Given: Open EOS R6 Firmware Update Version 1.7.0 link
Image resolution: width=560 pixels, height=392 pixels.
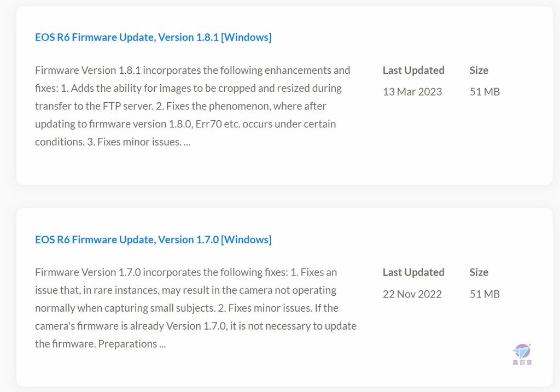Looking at the screenshot, I should [x=153, y=239].
